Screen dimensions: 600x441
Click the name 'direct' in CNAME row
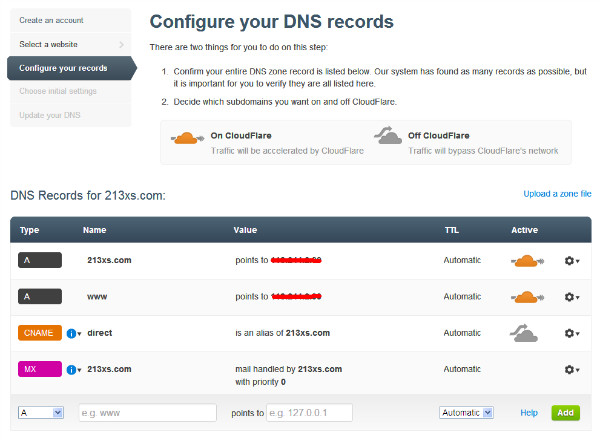(100, 333)
